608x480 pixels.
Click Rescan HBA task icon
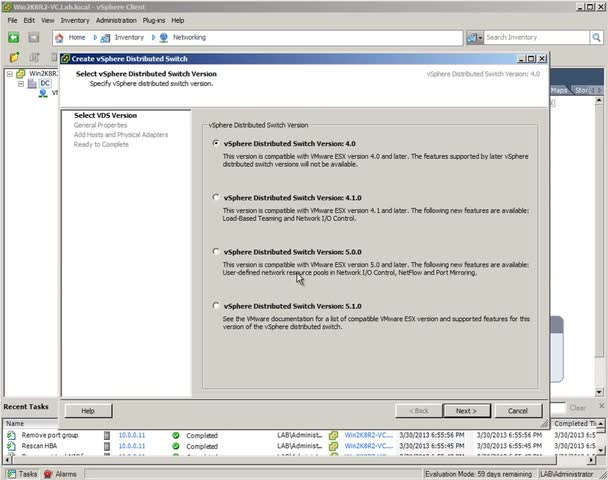tap(11, 446)
